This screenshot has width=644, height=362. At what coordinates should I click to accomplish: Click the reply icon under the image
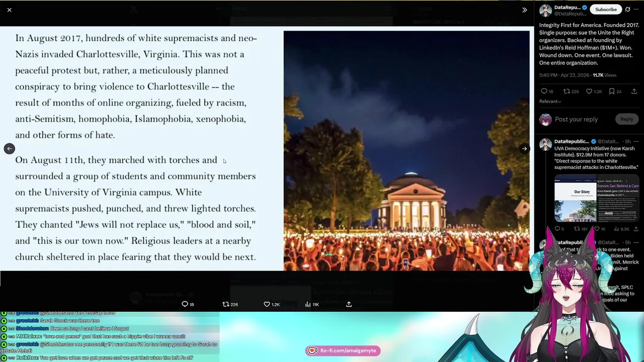(185, 304)
